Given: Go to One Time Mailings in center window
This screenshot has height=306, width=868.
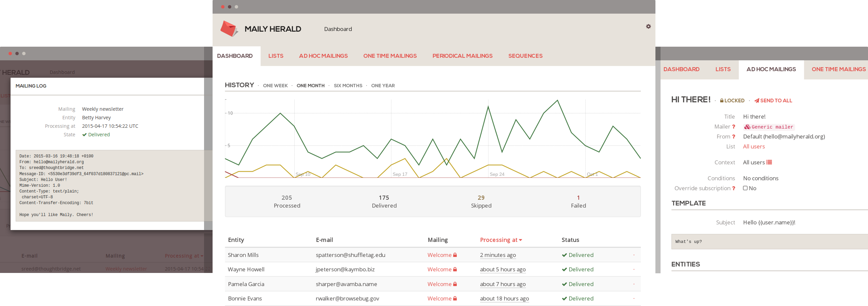Looking at the screenshot, I should [x=390, y=56].
